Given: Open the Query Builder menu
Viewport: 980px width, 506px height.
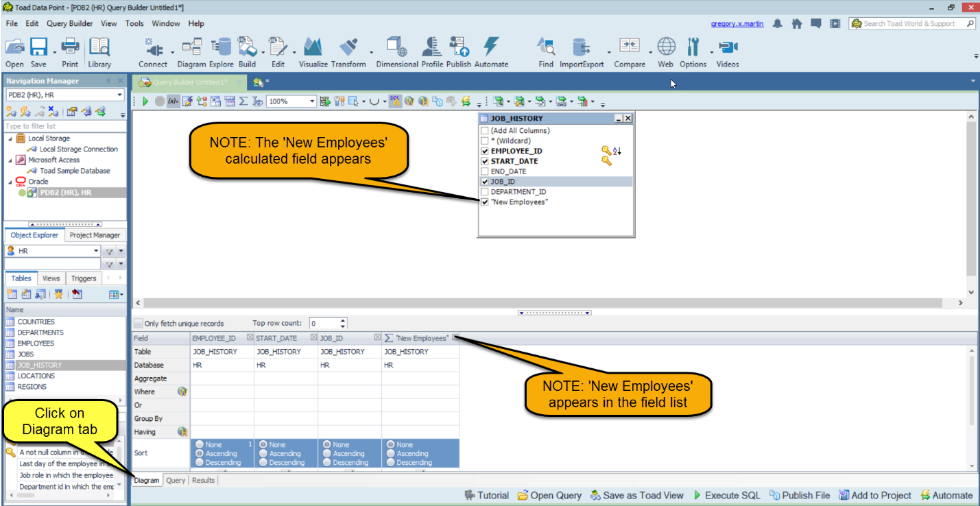Looking at the screenshot, I should [x=70, y=23].
